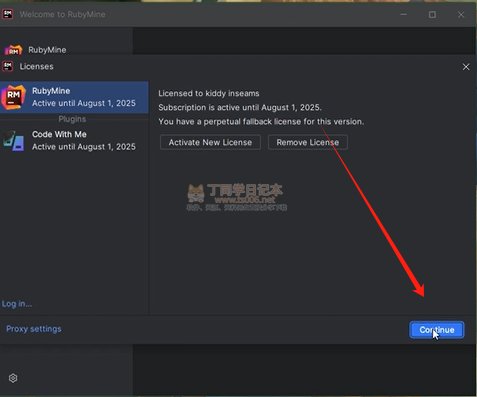
Task: Click the Continue button
Action: (437, 330)
